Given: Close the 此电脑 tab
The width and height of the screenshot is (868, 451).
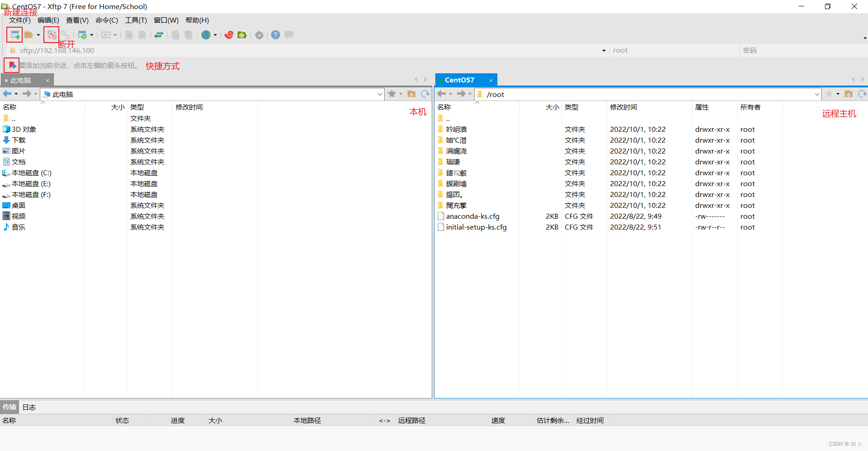Looking at the screenshot, I should pyautogui.click(x=48, y=81).
